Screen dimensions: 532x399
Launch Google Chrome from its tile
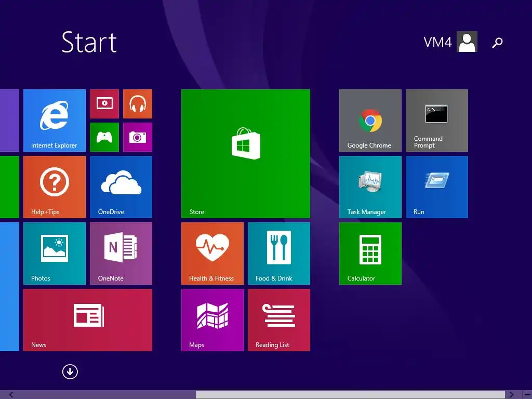coord(370,121)
